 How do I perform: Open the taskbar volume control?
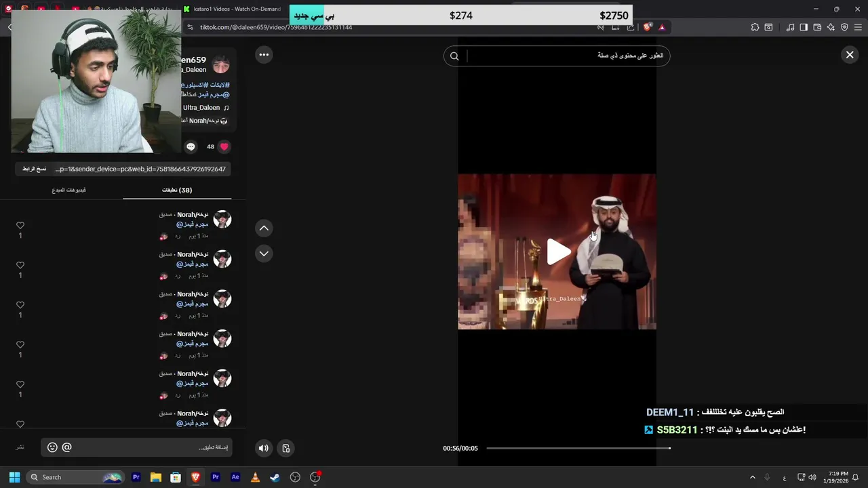(812, 477)
